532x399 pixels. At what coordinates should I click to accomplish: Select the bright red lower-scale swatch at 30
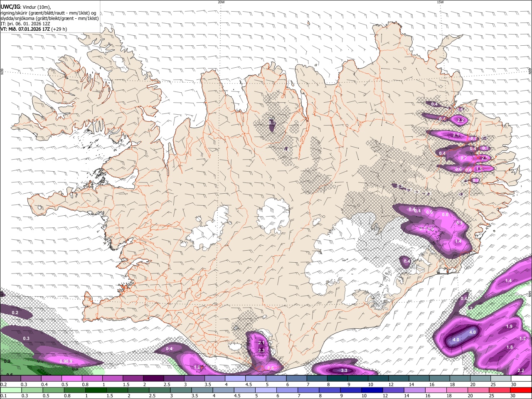(x=521, y=390)
